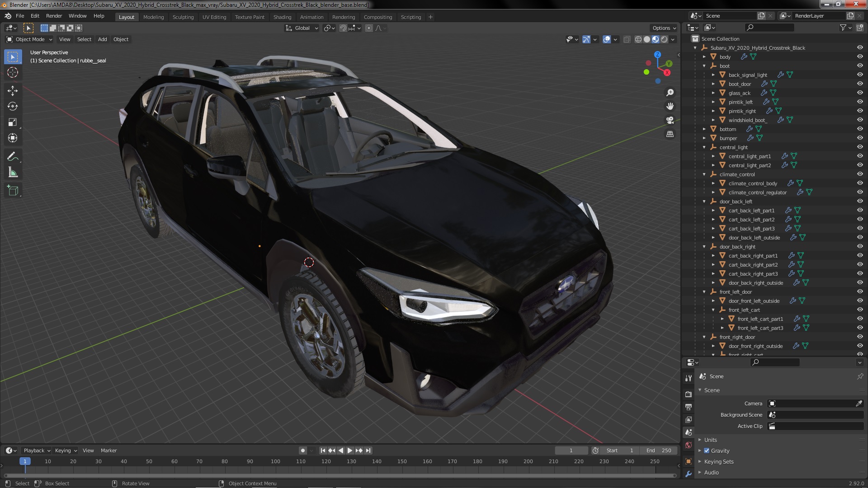The image size is (868, 488).
Task: Activate the Rotate tool
Action: [x=13, y=106]
